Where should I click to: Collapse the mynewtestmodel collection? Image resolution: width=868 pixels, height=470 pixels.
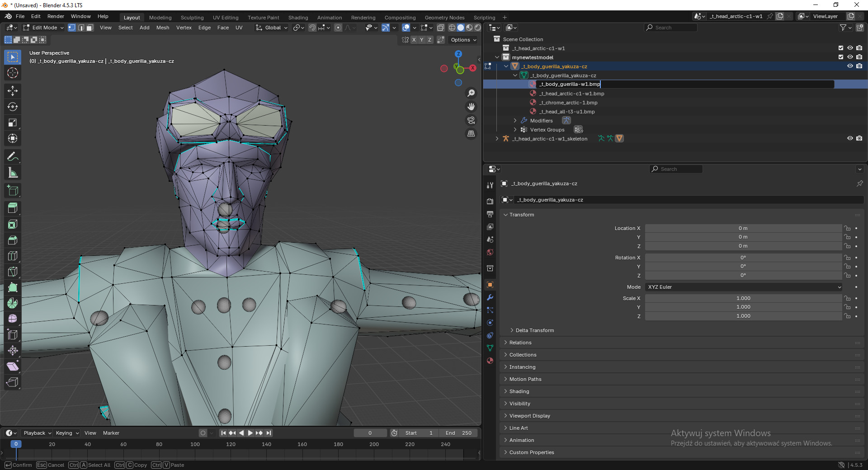point(497,57)
